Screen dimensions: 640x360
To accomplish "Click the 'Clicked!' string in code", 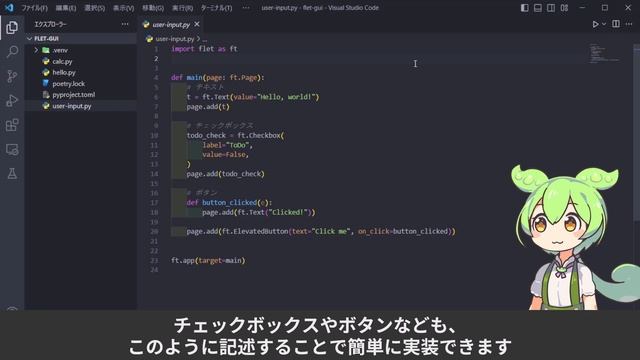I will (x=289, y=212).
